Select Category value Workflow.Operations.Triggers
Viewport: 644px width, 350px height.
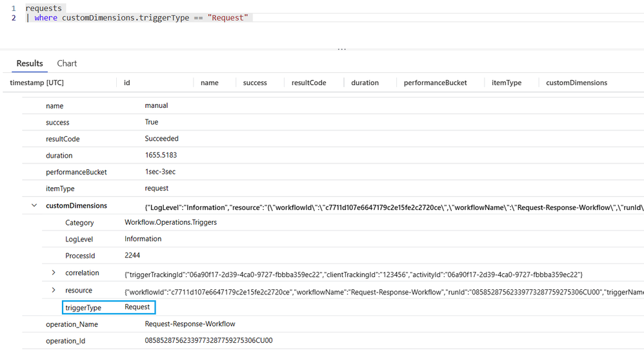(x=171, y=222)
